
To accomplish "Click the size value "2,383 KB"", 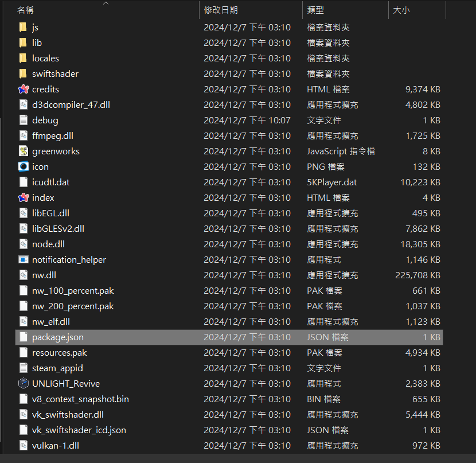I will 423,384.
